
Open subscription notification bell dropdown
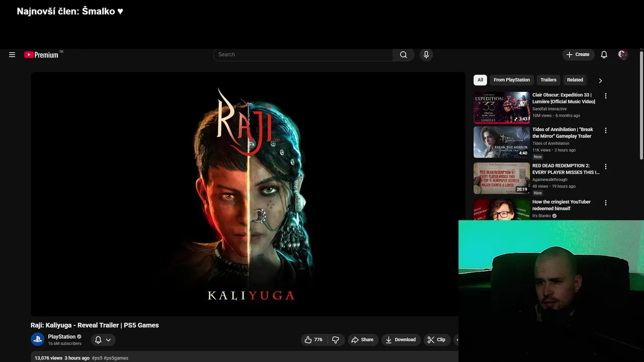(103, 340)
